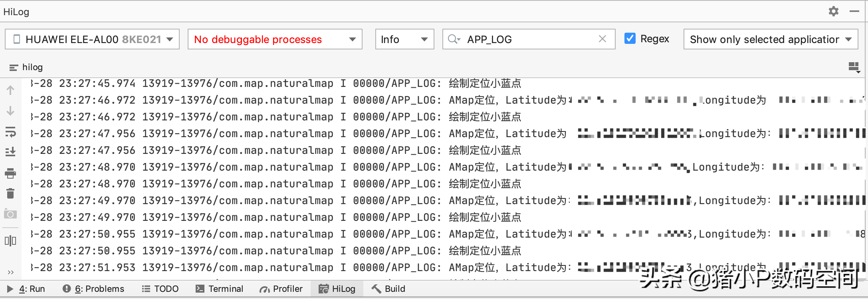Clear the log with trash icon

click(x=10, y=193)
